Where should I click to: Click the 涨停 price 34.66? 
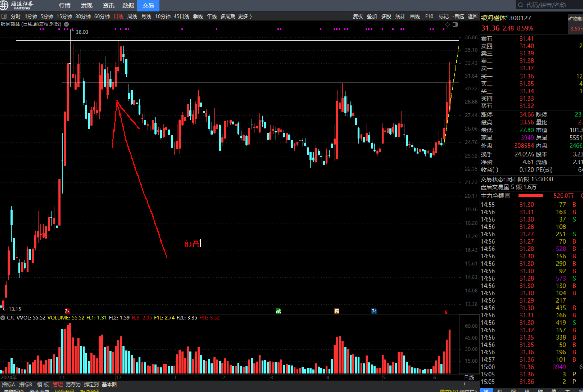[x=526, y=114]
